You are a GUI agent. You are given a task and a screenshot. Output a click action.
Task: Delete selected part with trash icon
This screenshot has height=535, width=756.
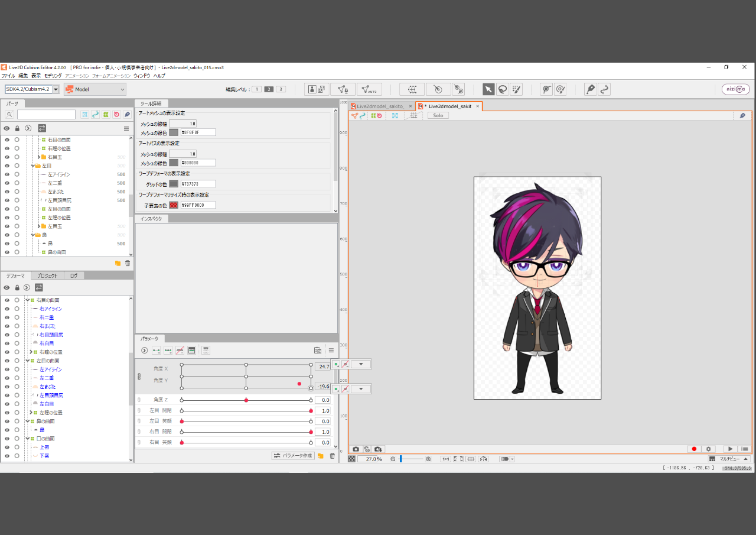(128, 263)
